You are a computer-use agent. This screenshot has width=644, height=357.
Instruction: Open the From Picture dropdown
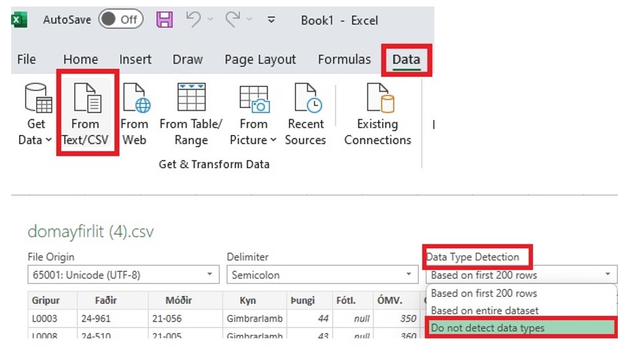[x=253, y=114]
